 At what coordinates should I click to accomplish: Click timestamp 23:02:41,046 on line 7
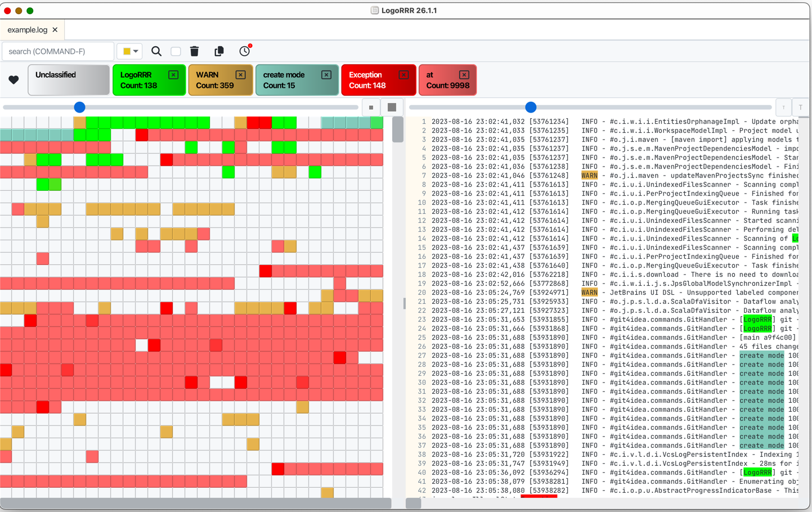501,176
